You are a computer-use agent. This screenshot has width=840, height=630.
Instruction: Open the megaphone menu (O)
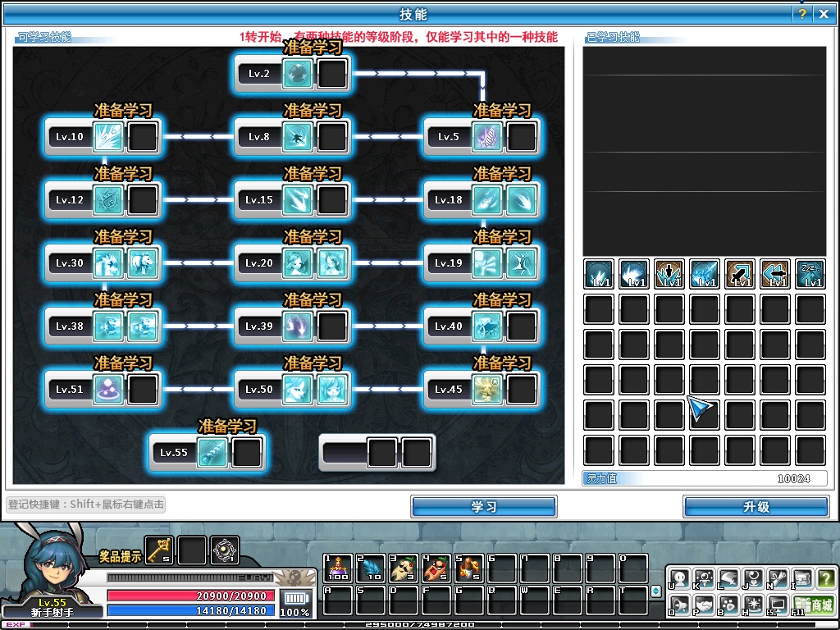679,605
